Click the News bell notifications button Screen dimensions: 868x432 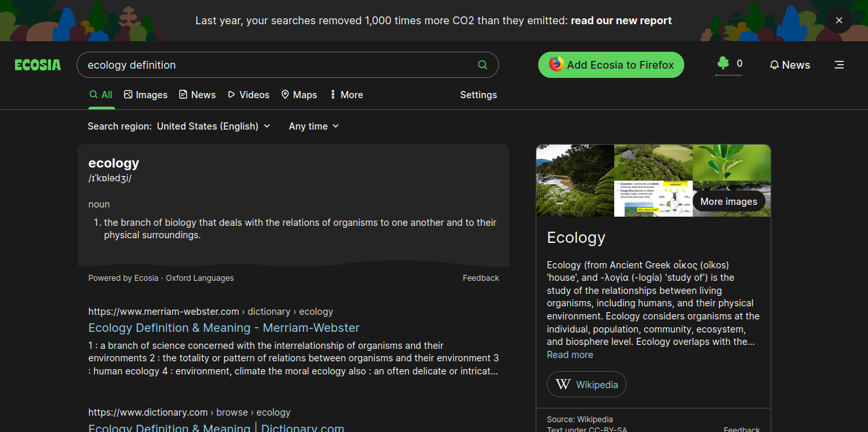pyautogui.click(x=790, y=65)
